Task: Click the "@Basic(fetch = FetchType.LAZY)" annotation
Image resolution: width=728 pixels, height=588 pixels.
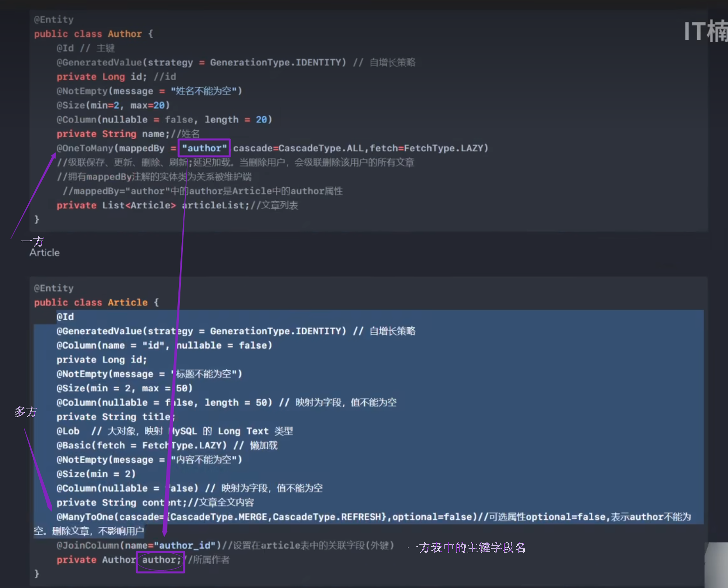Action: pyautogui.click(x=142, y=446)
